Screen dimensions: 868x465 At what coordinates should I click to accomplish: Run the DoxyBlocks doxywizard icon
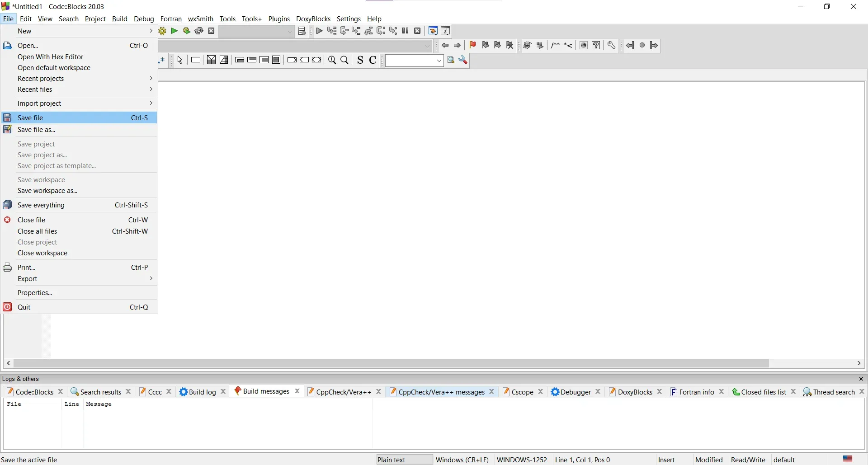(528, 46)
